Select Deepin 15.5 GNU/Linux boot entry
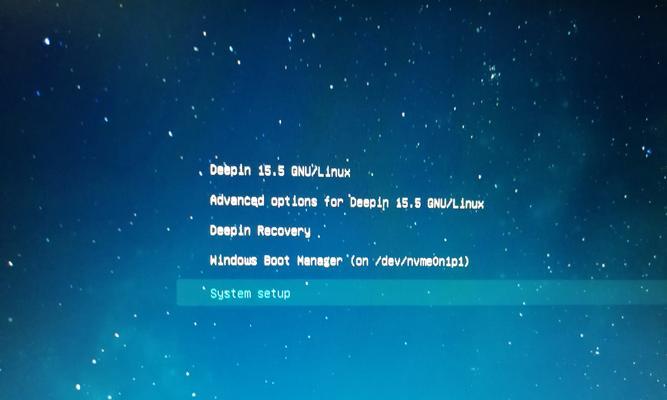The height and width of the screenshot is (400, 667). (280, 171)
